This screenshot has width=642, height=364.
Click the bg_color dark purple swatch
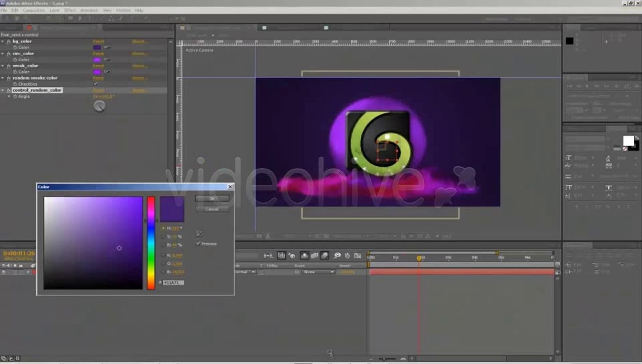coord(97,48)
